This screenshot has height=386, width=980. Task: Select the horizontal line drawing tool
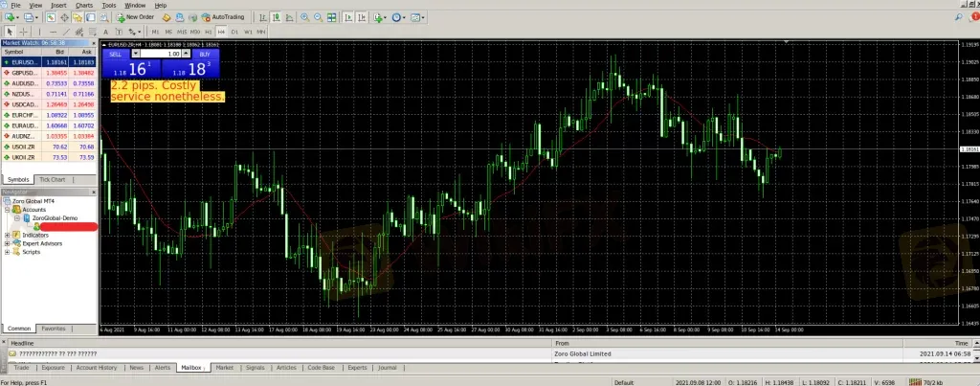click(54, 32)
